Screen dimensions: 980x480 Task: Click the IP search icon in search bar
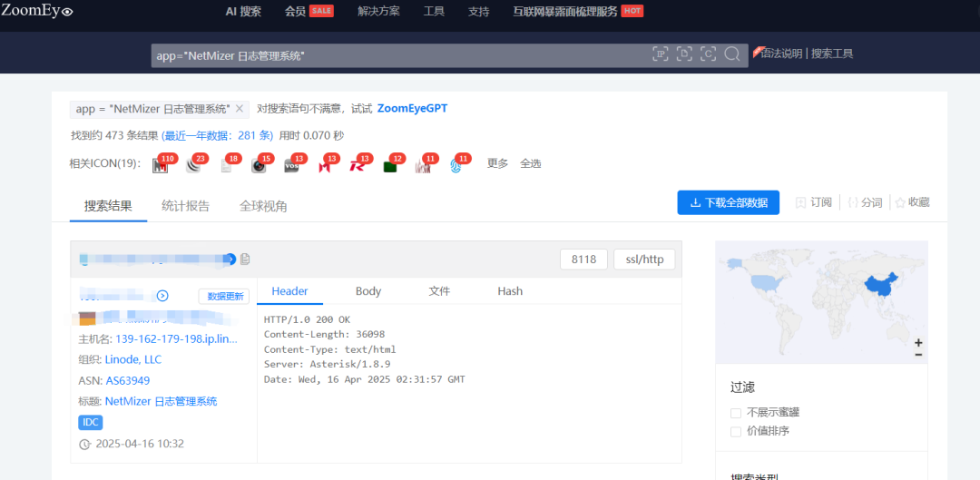tap(661, 54)
